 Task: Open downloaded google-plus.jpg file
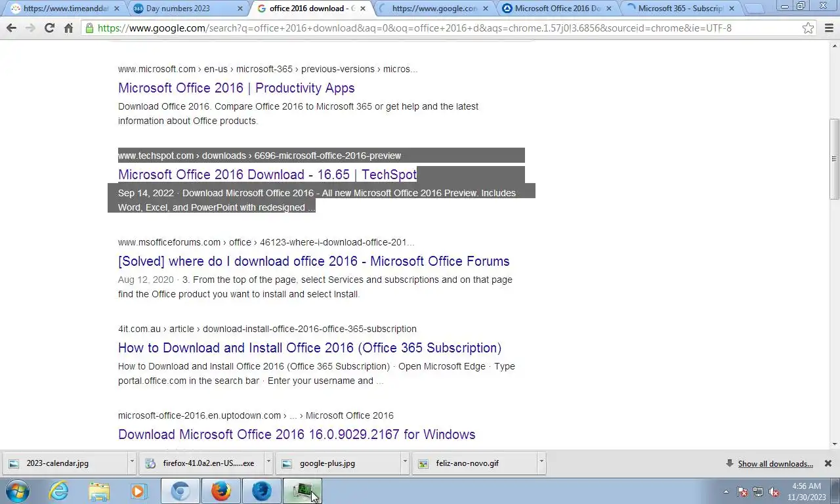coord(337,463)
